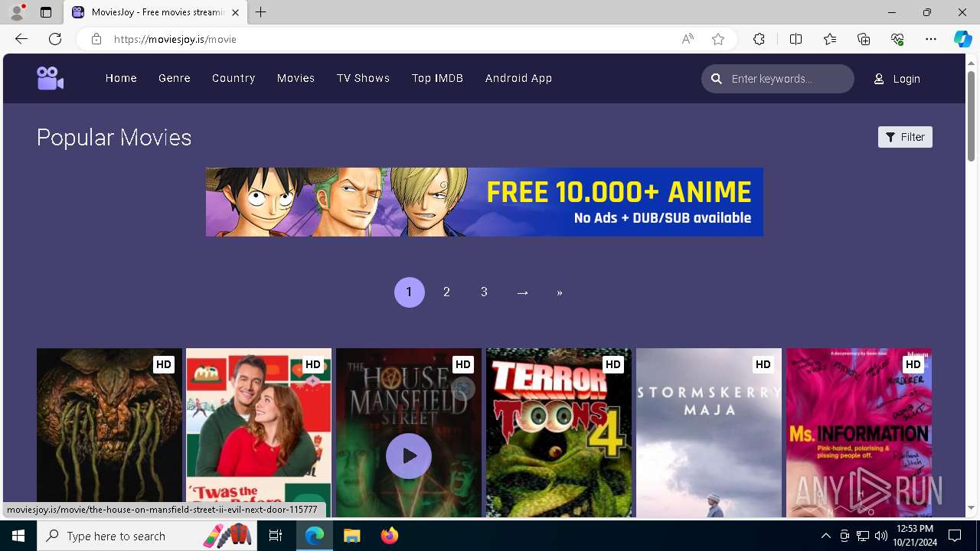Click the MoviesJoy camera logo
Screen dimensions: 980x551
click(x=50, y=78)
